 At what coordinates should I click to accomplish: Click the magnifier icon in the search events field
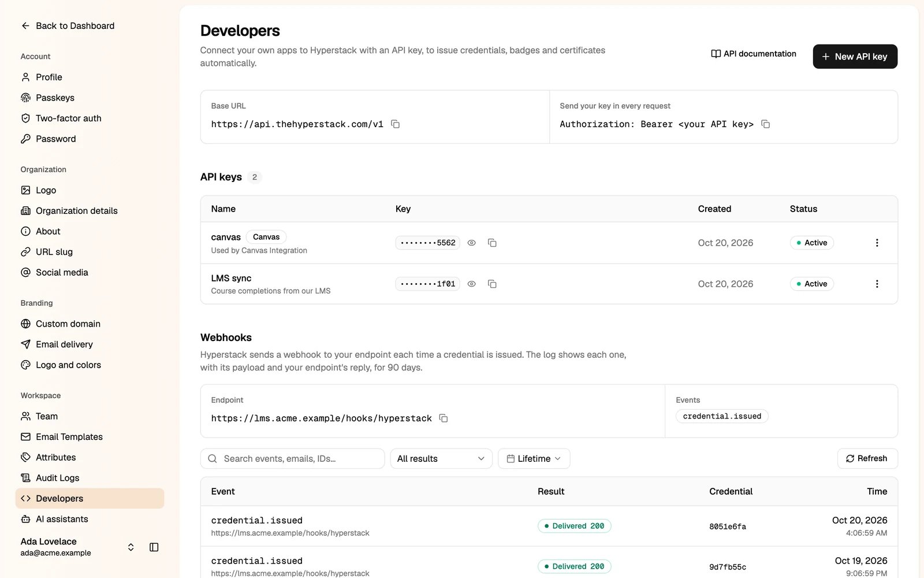(213, 458)
